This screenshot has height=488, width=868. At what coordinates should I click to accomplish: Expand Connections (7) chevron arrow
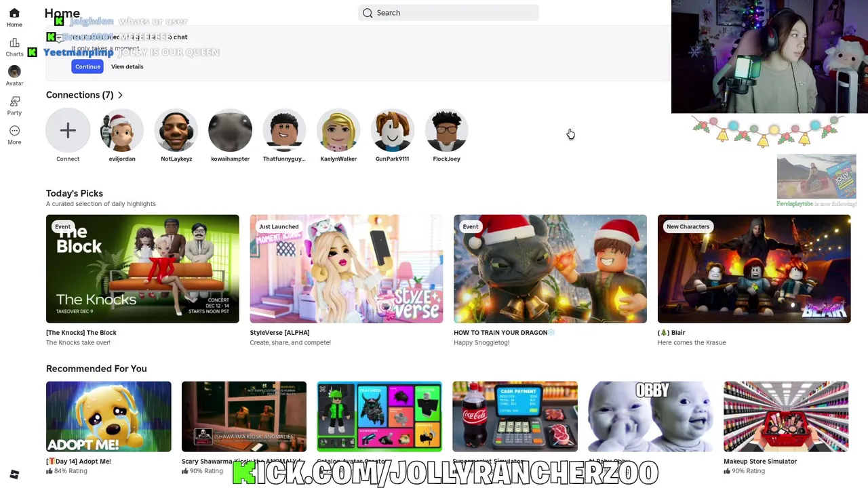pos(120,95)
